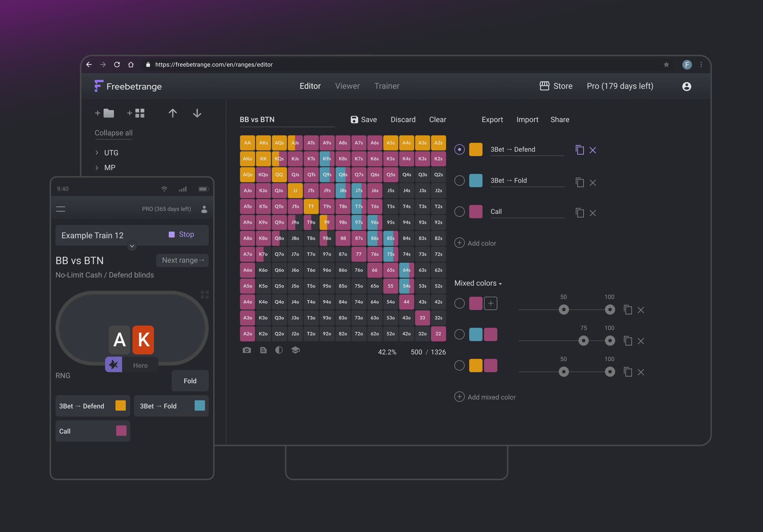Stop the Example Train 12 session
This screenshot has height=532, width=763.
click(x=182, y=234)
